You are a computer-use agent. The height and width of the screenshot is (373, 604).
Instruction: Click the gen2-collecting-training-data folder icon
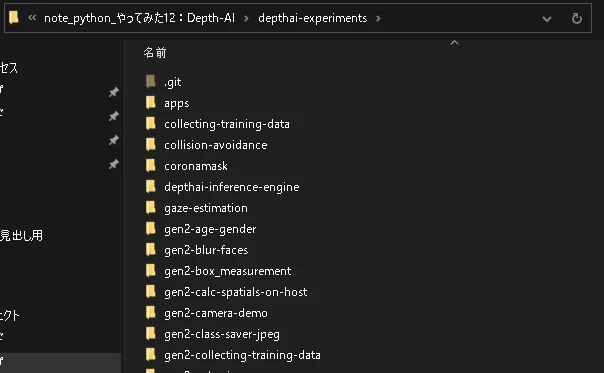[x=151, y=355]
